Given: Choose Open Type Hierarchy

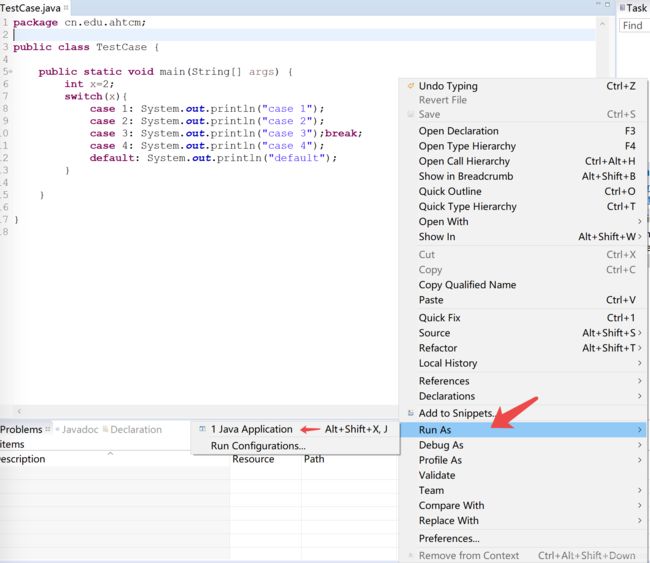Looking at the screenshot, I should point(523,146).
